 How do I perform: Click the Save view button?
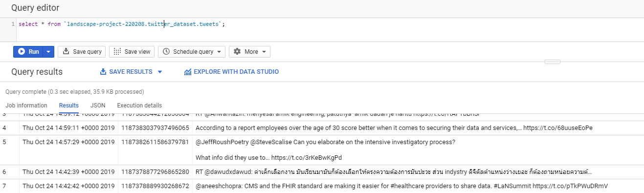click(132, 51)
